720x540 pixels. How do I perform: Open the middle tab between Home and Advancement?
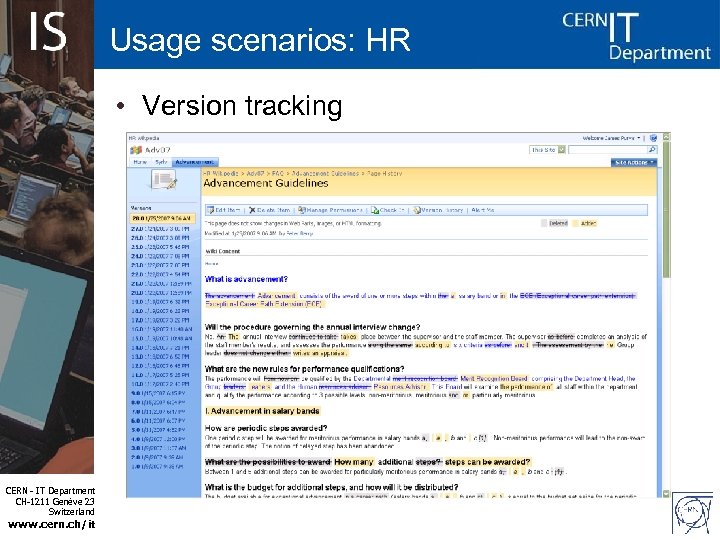click(x=161, y=162)
